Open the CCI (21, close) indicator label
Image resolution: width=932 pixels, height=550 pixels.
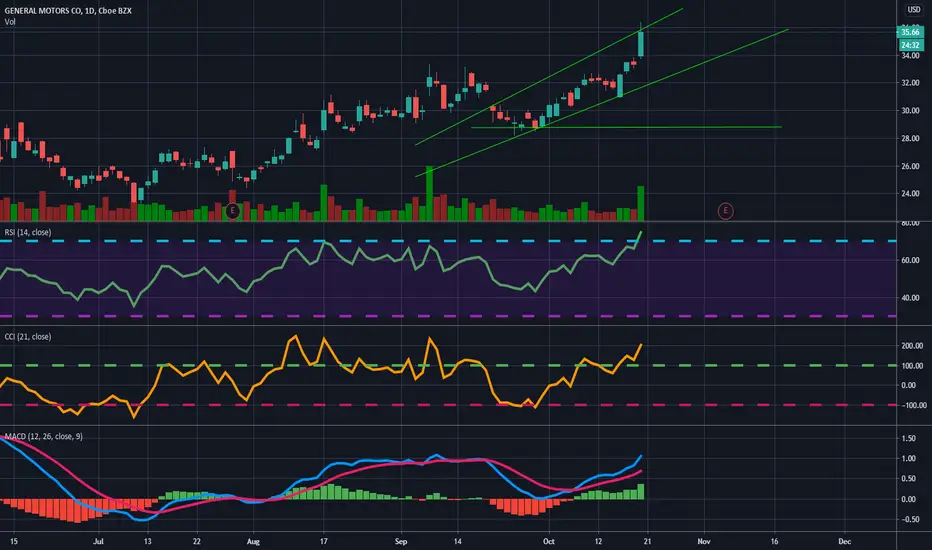[x=28, y=337]
